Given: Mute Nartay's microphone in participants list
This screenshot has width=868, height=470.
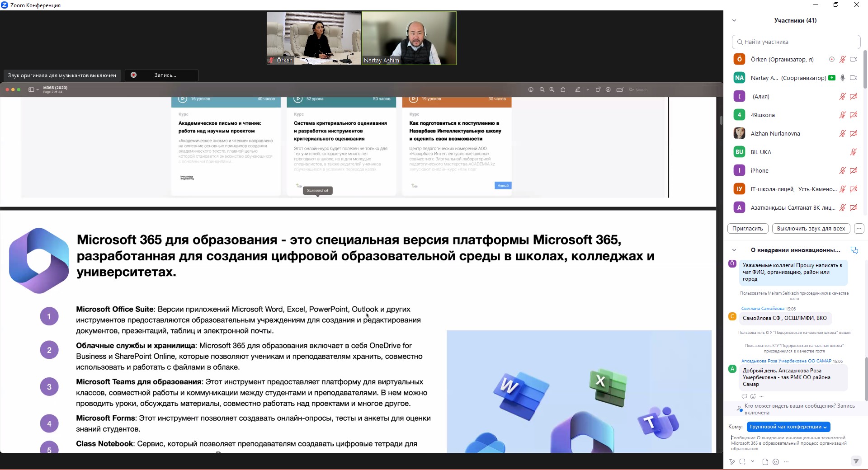Looking at the screenshot, I should [843, 78].
